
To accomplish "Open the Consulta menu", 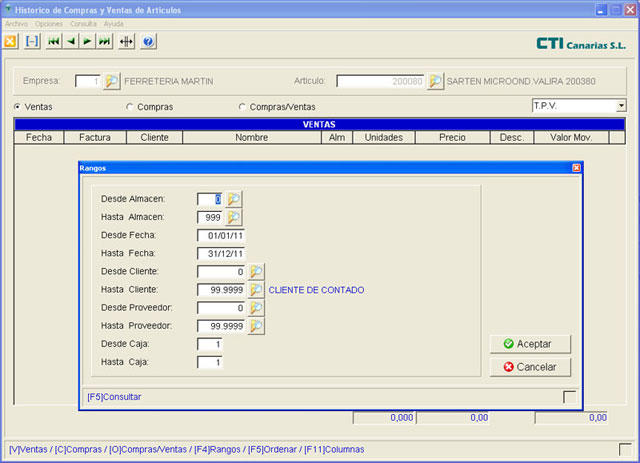I will pos(83,22).
